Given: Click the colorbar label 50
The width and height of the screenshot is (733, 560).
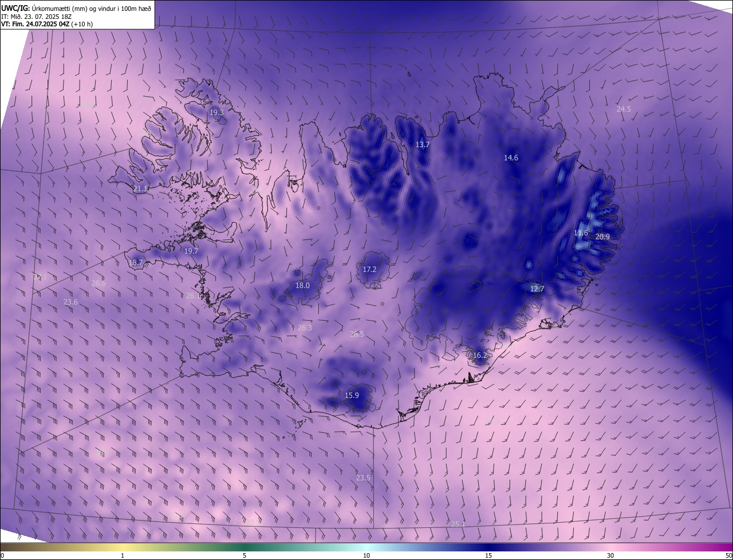Looking at the screenshot, I should (x=728, y=555).
